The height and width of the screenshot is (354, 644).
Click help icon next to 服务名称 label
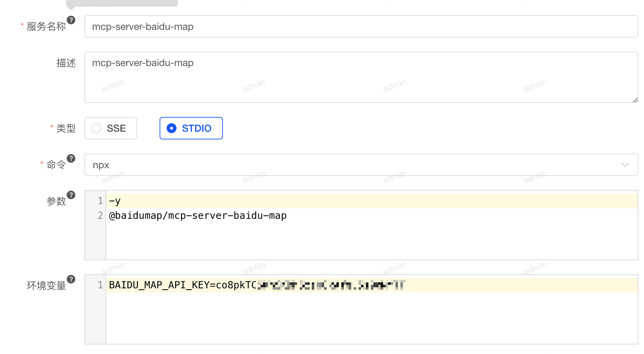point(71,20)
